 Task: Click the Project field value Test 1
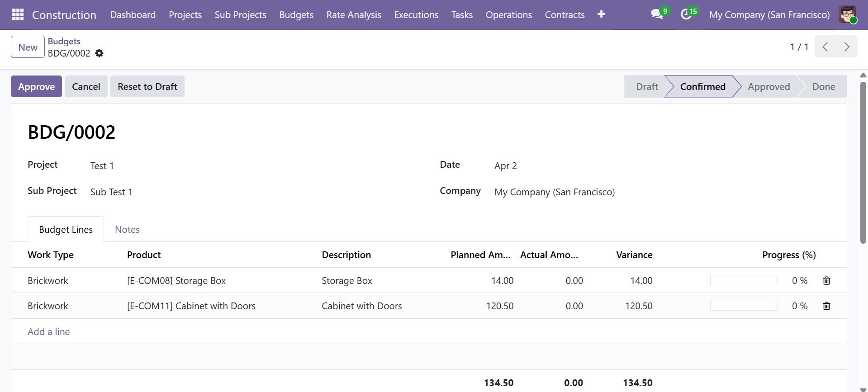(102, 166)
